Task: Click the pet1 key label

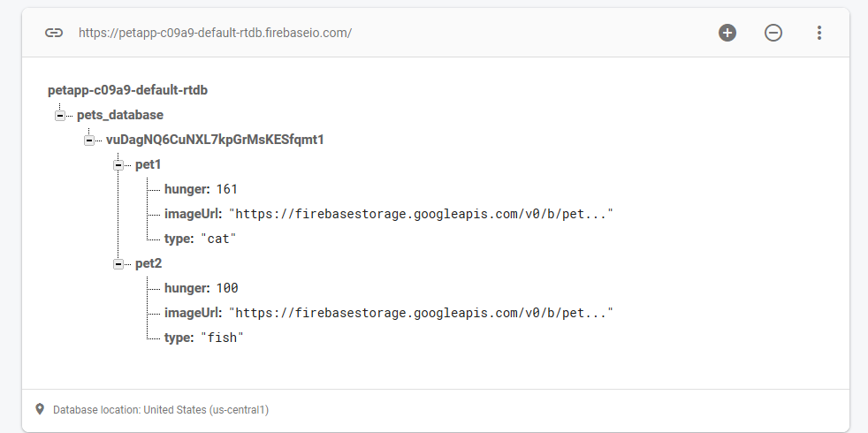Action: (x=148, y=164)
